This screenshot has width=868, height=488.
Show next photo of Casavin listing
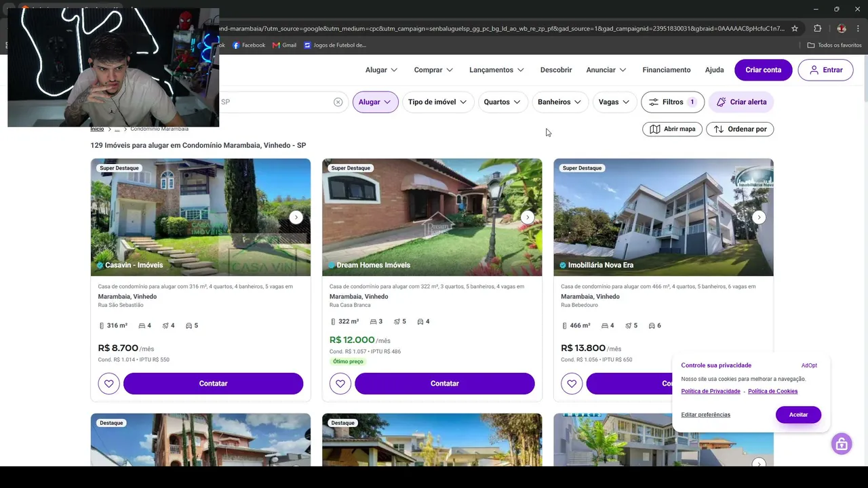296,218
